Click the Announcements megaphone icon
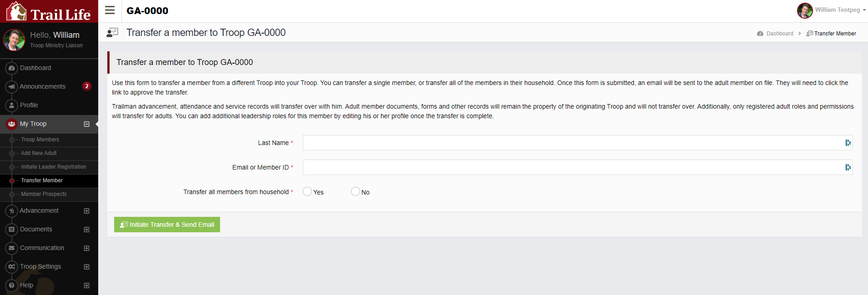 (x=11, y=86)
